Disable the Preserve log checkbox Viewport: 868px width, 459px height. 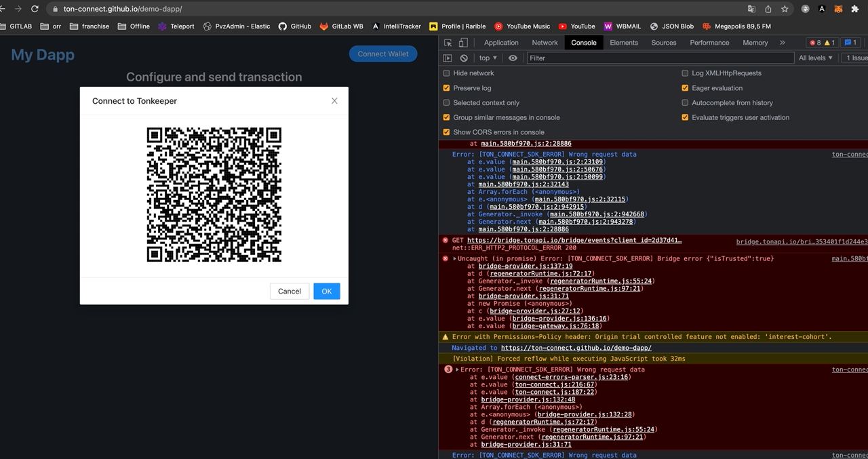[x=446, y=88]
